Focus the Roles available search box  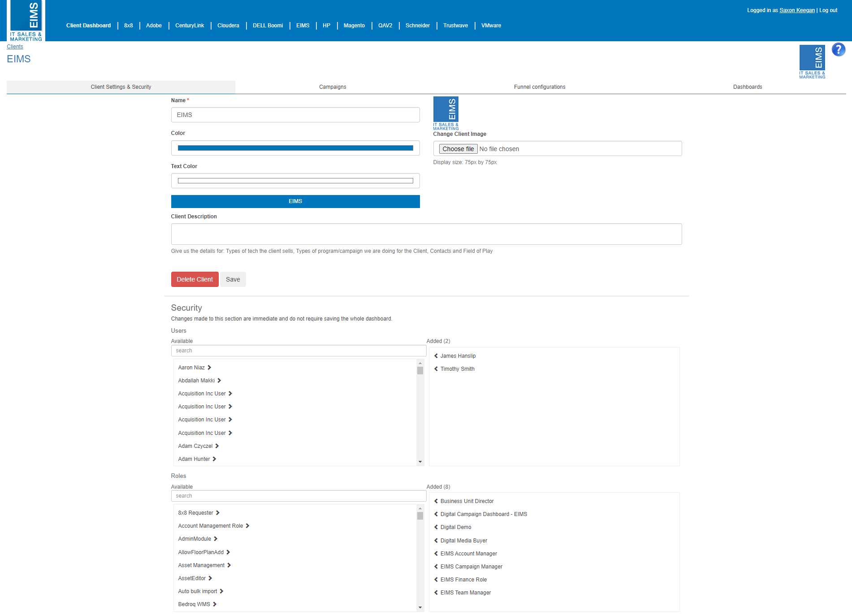(298, 496)
